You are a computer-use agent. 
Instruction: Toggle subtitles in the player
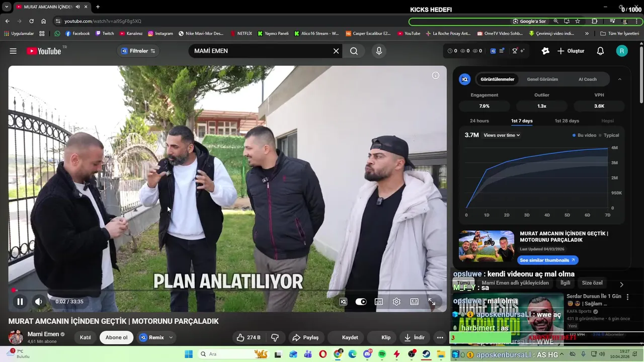pos(379,302)
